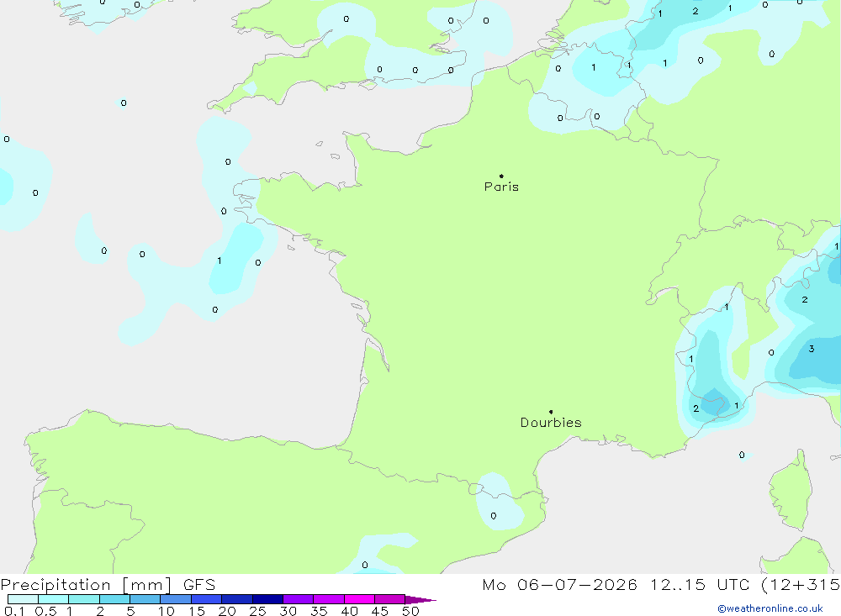Click the value 0 in the Pyrenees patch

click(x=494, y=516)
